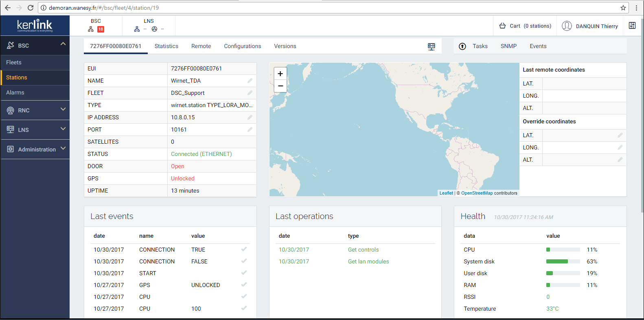This screenshot has width=644, height=320.
Task: Click the pencil icon to edit station NAME
Action: tap(250, 81)
